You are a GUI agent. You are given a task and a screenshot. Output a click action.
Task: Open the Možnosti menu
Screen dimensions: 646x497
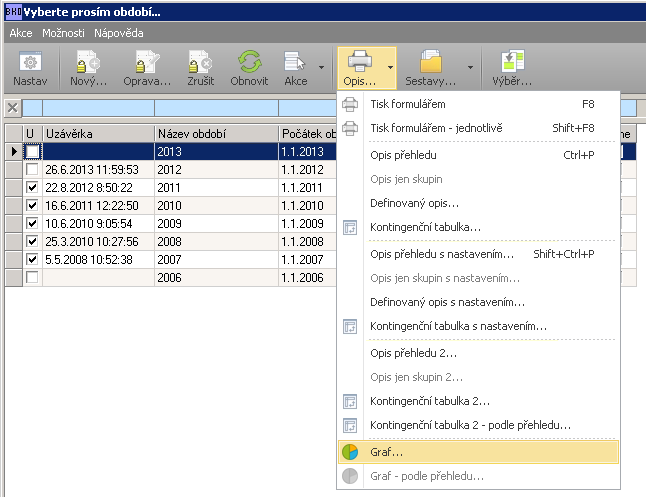pyautogui.click(x=63, y=33)
